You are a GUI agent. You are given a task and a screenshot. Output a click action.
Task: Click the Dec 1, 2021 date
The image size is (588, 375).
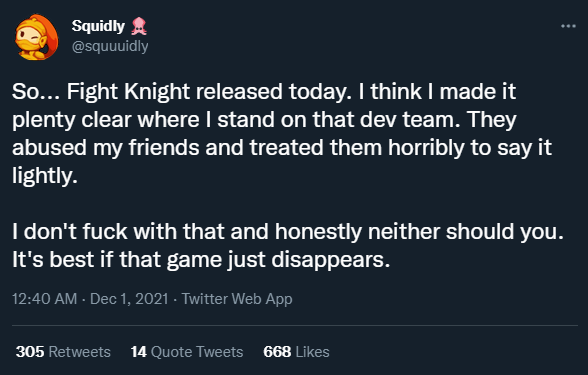(x=129, y=299)
